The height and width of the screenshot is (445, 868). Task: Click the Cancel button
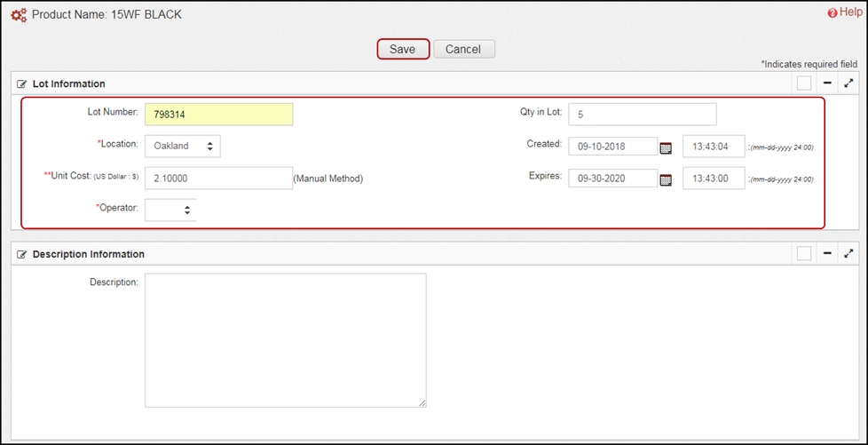(x=463, y=49)
